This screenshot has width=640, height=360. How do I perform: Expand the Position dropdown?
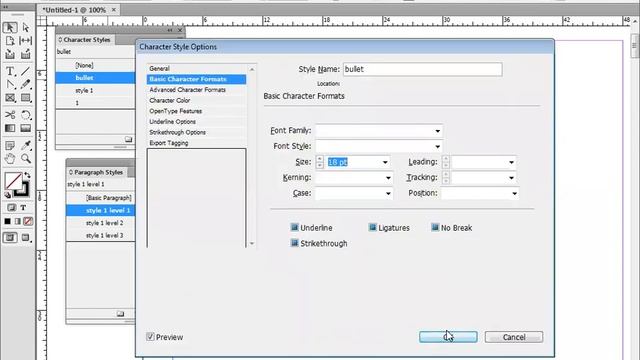[x=514, y=193]
